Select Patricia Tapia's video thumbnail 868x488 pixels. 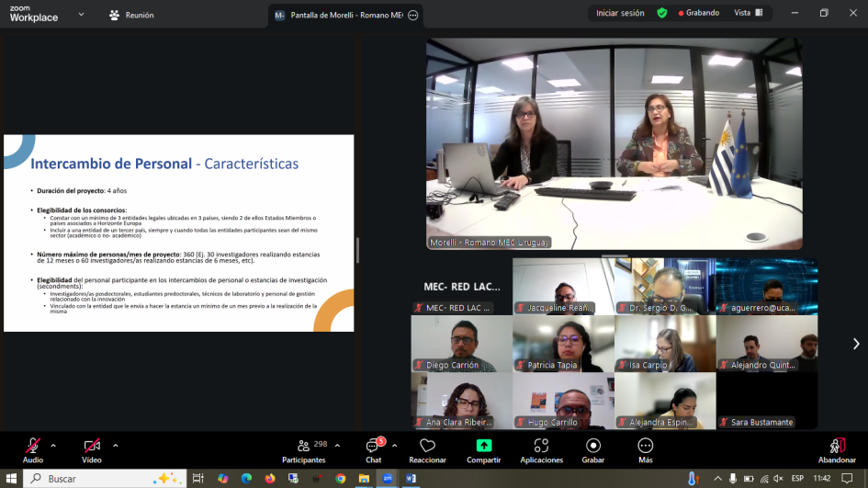point(563,343)
